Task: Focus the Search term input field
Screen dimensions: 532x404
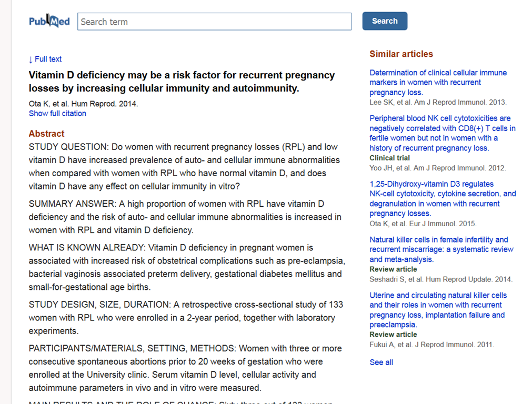Action: [x=214, y=22]
